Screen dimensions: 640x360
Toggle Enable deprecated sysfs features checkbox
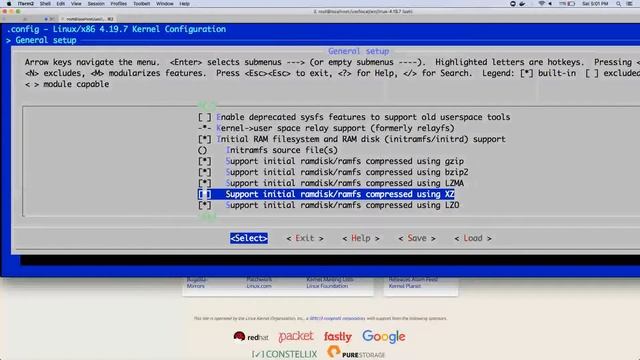coord(204,117)
